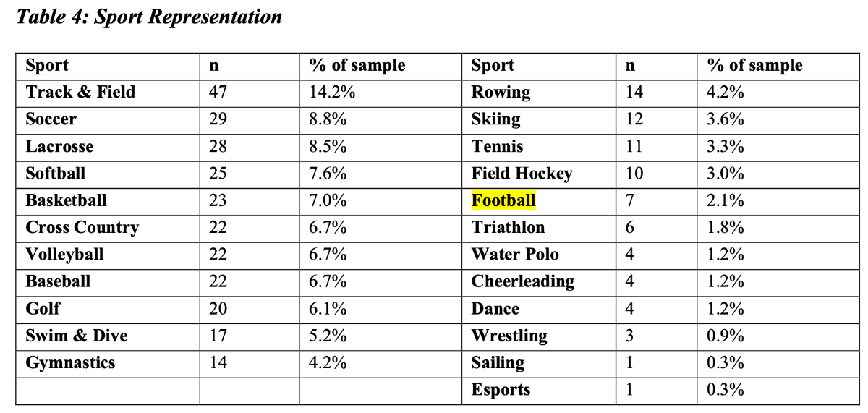The image size is (868, 413).
Task: Select the Gymnastics row label
Action: point(70,363)
